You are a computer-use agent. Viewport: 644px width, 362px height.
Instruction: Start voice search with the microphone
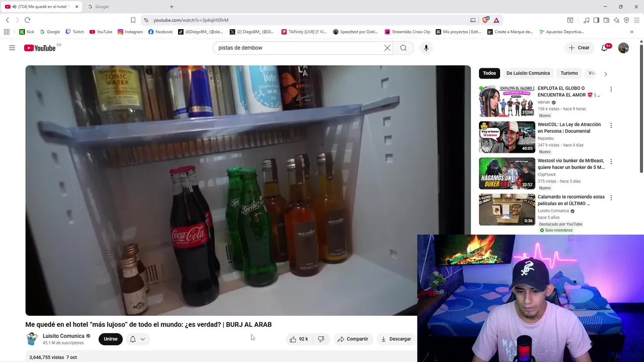click(x=426, y=48)
